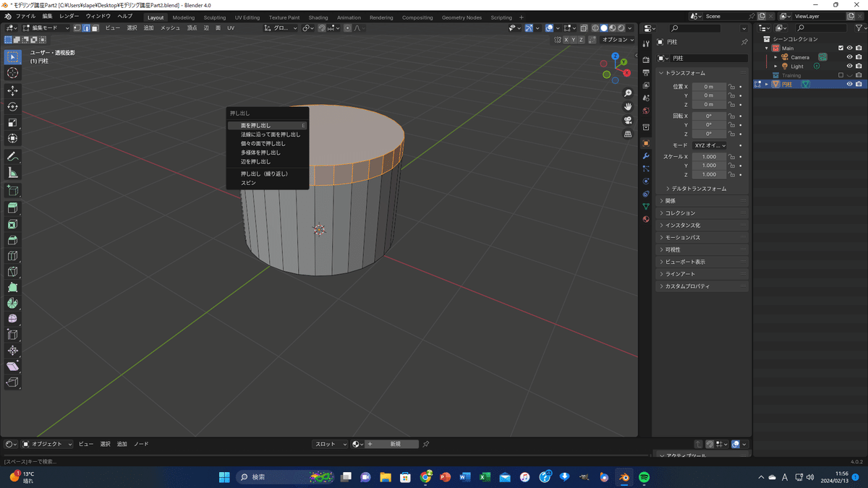Select the Scale tool in left toolbar
This screenshot has width=868, height=488.
[13, 122]
